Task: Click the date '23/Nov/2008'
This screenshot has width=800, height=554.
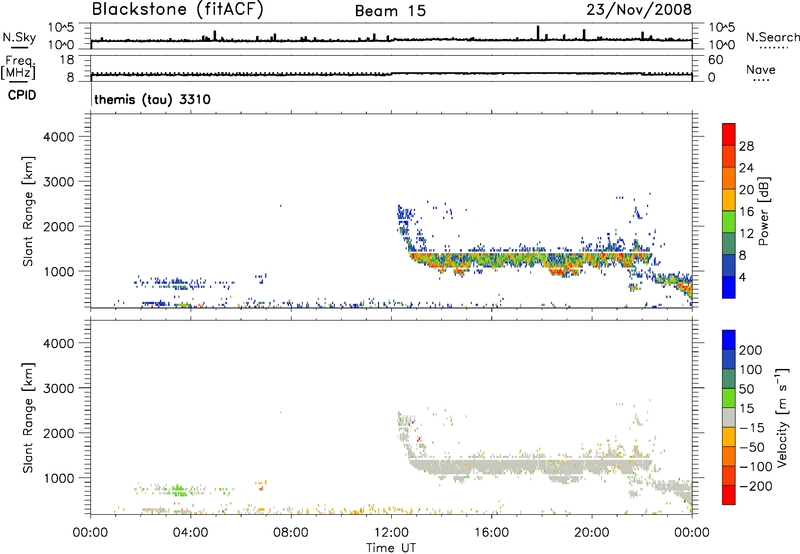Action: pyautogui.click(x=639, y=9)
